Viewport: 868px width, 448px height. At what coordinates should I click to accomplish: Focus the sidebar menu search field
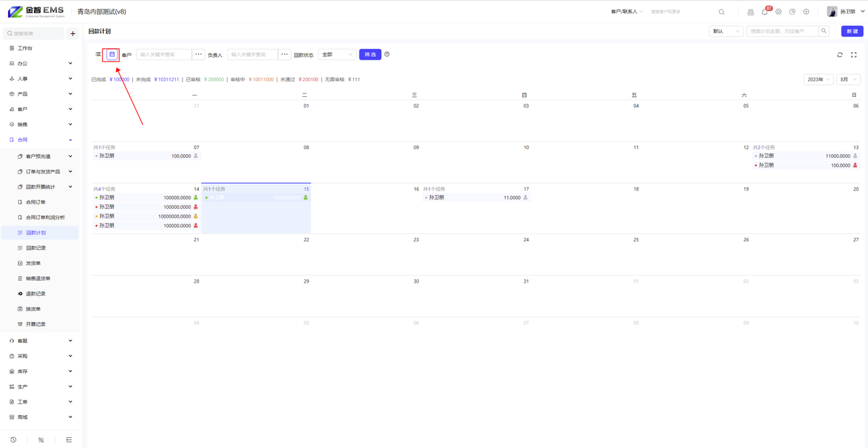pyautogui.click(x=34, y=33)
